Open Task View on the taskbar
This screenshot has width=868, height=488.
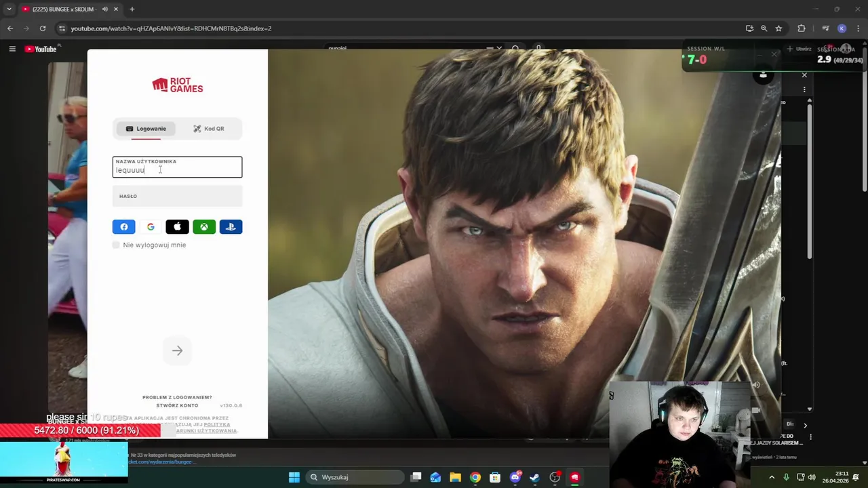416,477
